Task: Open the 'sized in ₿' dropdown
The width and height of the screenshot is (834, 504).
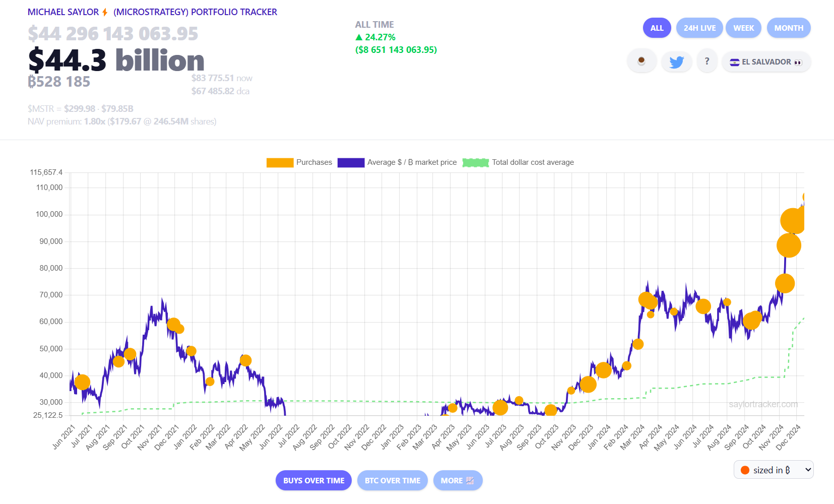Action: tap(774, 470)
